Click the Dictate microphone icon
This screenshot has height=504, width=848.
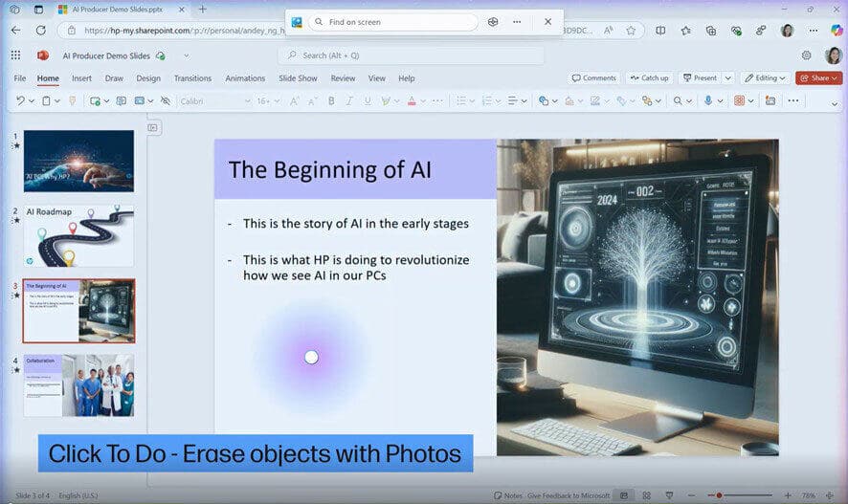tap(708, 101)
